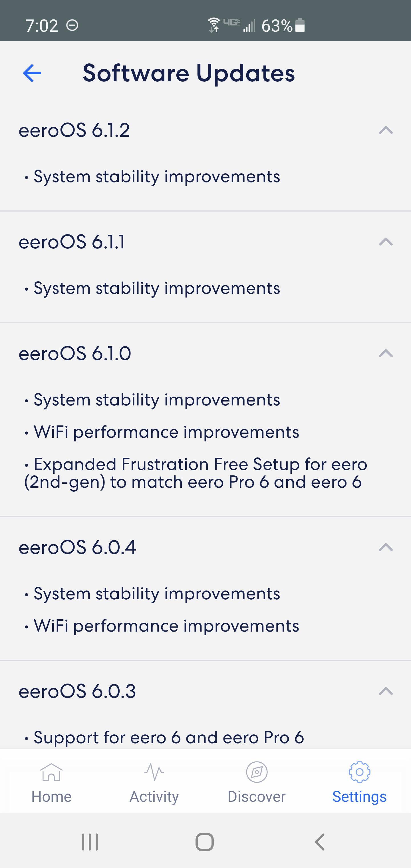This screenshot has height=868, width=411.
Task: Tap the eeroOS 6.1.0 heading
Action: 75,353
